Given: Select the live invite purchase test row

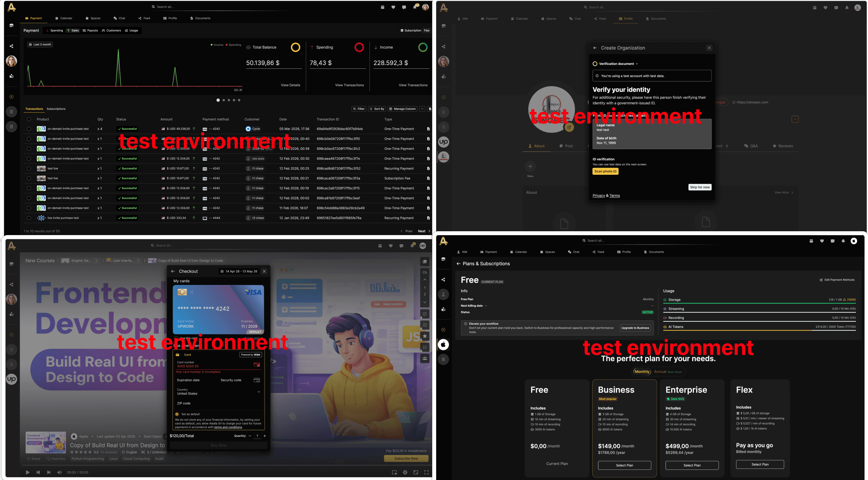Looking at the screenshot, I should [x=29, y=218].
